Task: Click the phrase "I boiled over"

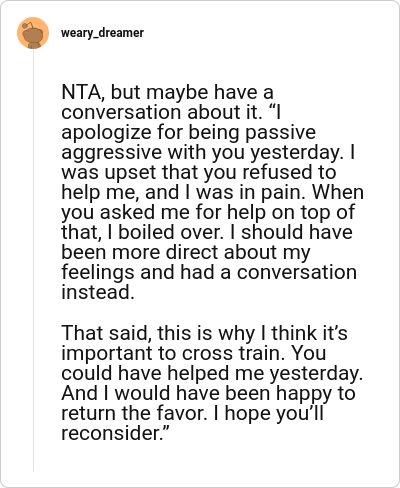Action: coord(165,232)
